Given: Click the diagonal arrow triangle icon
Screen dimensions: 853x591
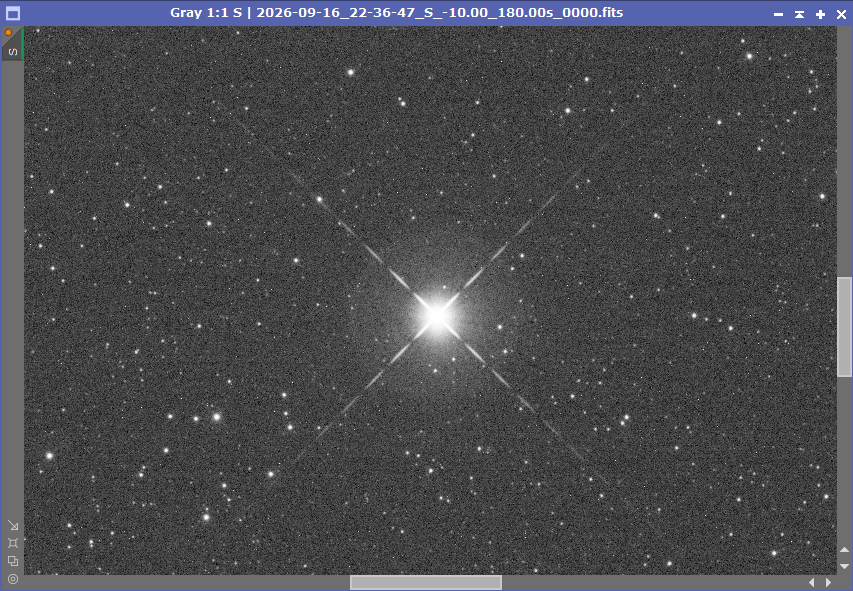Looking at the screenshot, I should coord(13,526).
